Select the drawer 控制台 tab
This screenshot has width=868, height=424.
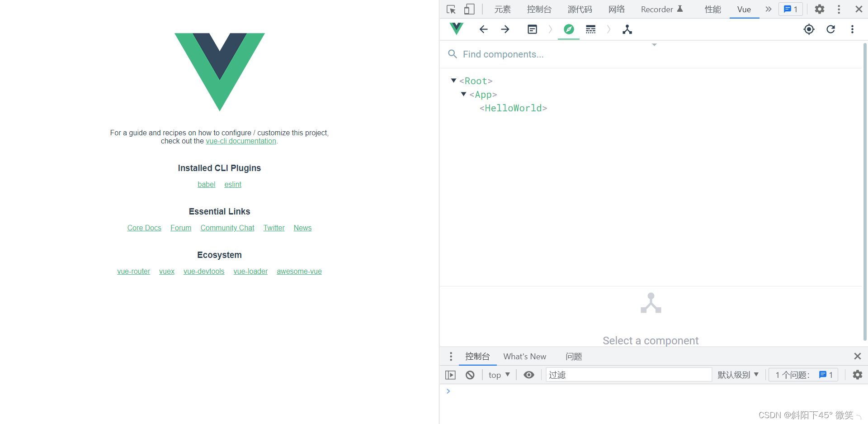pos(477,356)
